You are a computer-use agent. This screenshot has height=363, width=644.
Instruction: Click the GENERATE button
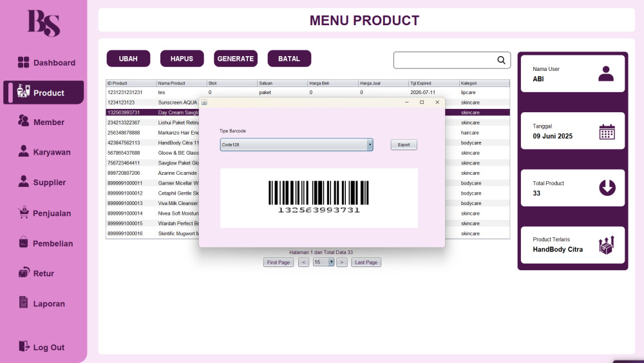tap(235, 59)
